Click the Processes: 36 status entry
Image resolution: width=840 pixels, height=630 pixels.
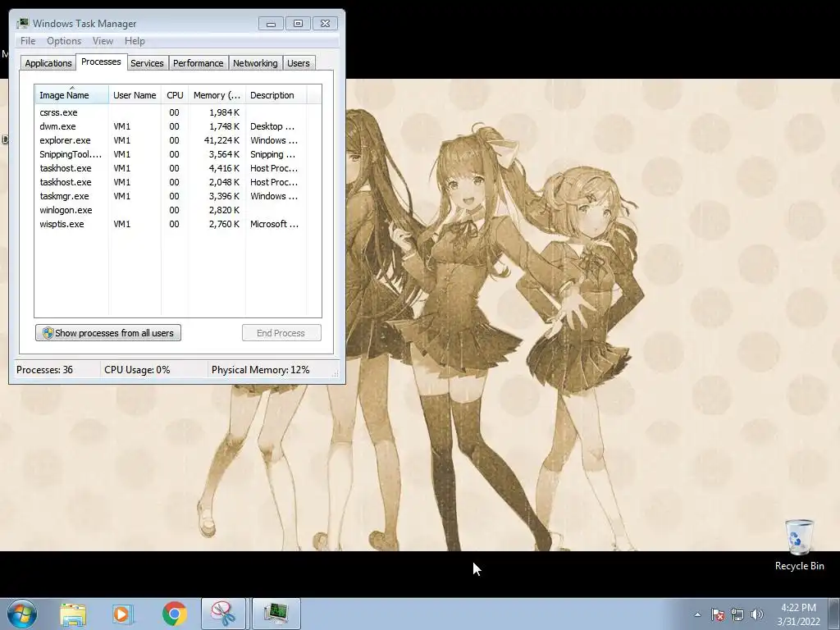(x=44, y=370)
